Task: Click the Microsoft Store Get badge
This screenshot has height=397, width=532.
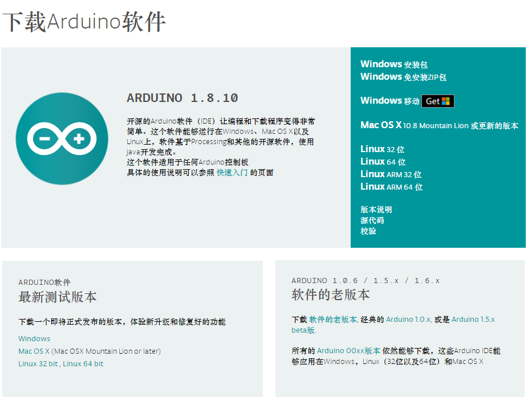Action: [x=438, y=101]
